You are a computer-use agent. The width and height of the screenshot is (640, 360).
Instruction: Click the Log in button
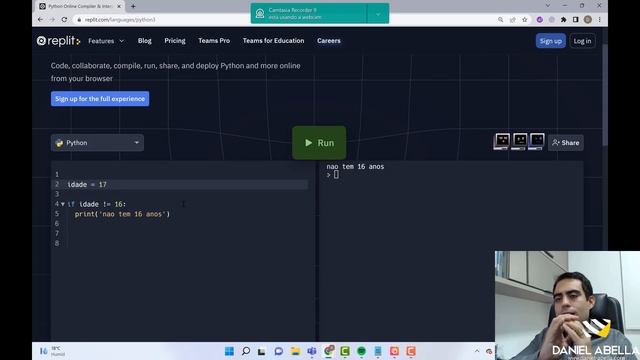point(582,41)
